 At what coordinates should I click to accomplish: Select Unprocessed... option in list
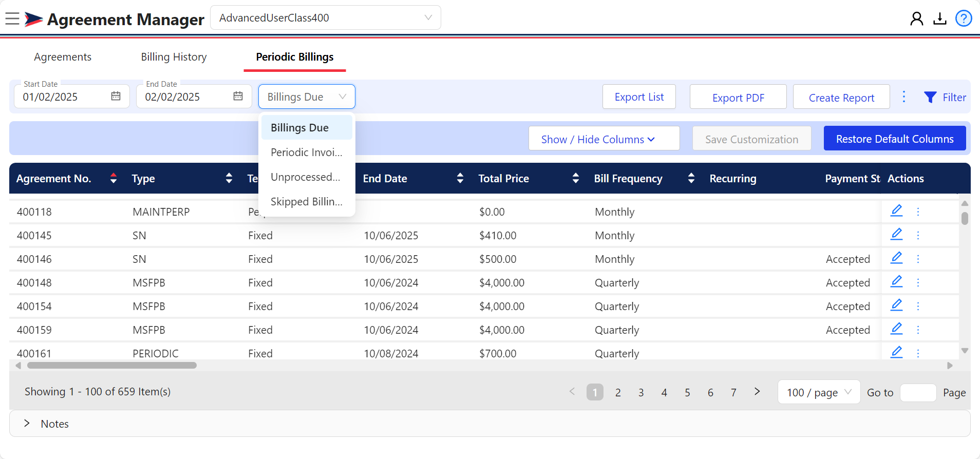(x=307, y=177)
